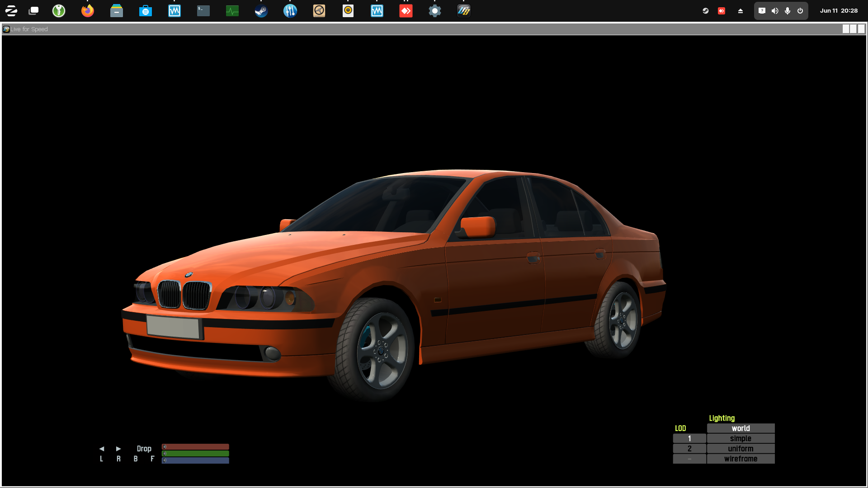
Task: Click the right arrow rotate button
Action: 118,449
